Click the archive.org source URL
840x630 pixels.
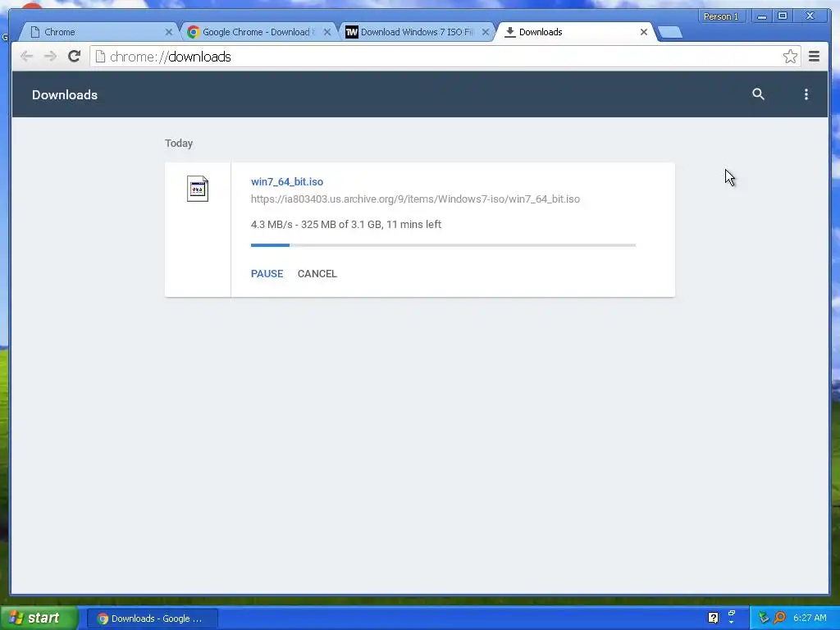415,199
